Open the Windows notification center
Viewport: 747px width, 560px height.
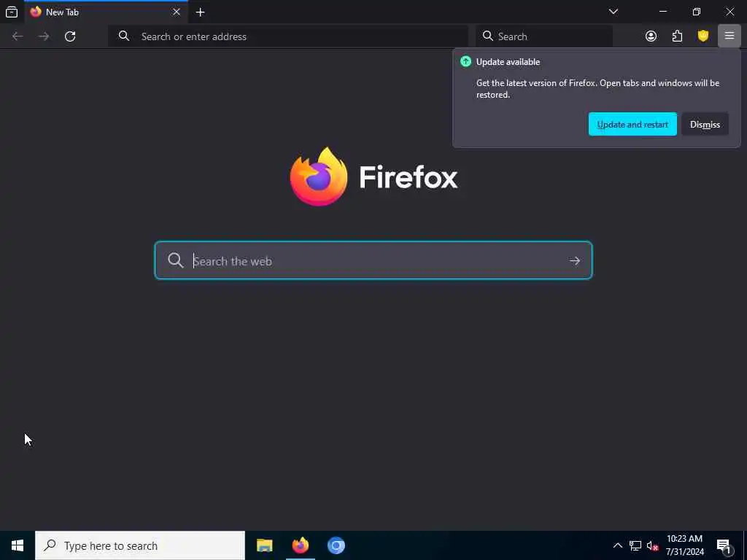click(x=724, y=545)
